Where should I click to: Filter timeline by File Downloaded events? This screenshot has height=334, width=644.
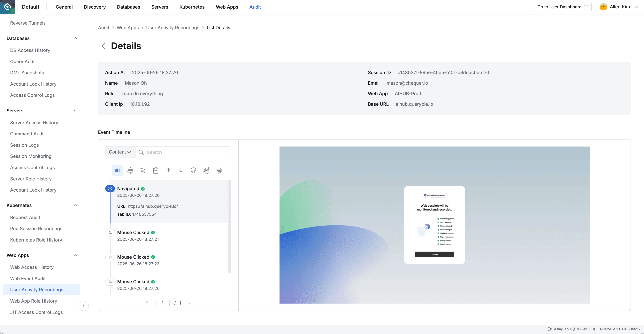coord(181,170)
